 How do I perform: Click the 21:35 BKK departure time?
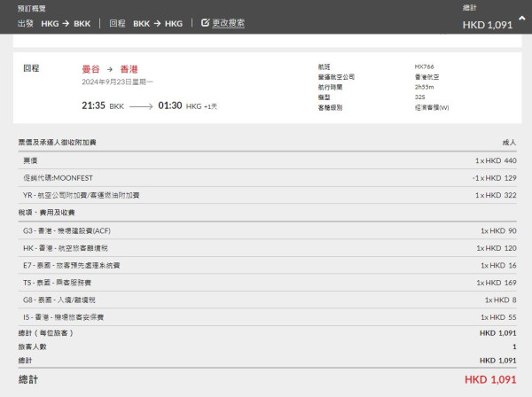click(100, 105)
